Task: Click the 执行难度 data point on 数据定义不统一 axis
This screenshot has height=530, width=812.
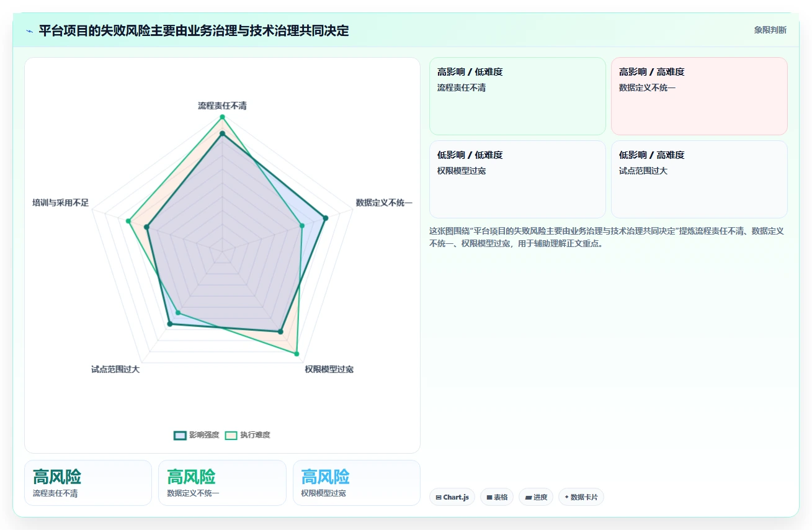Action: coord(302,226)
